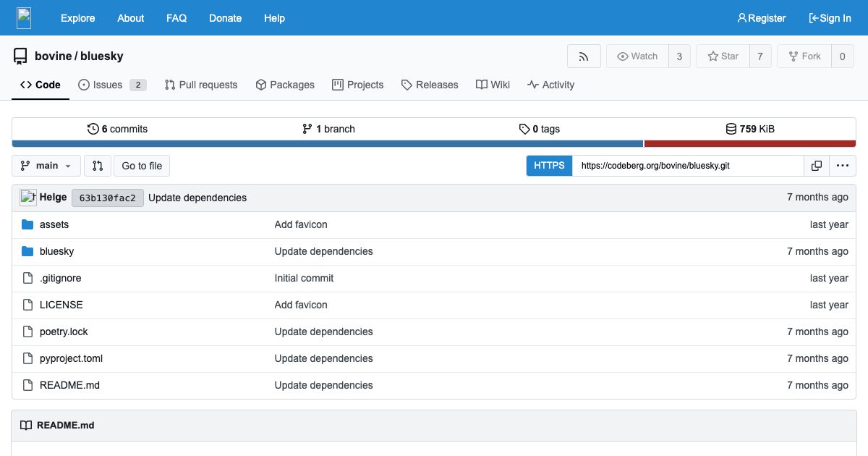This screenshot has height=456, width=868.
Task: Switch to the Issues tab
Action: click(x=106, y=85)
